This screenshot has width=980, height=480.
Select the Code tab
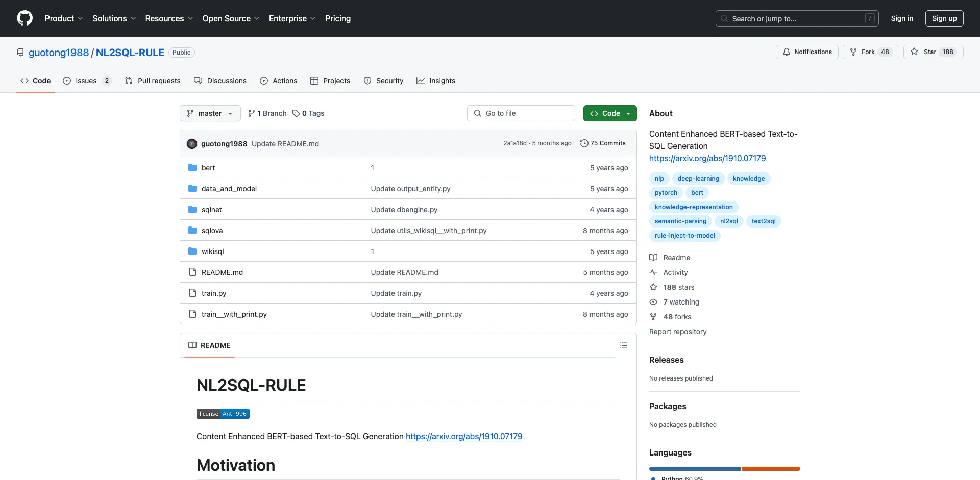[36, 81]
